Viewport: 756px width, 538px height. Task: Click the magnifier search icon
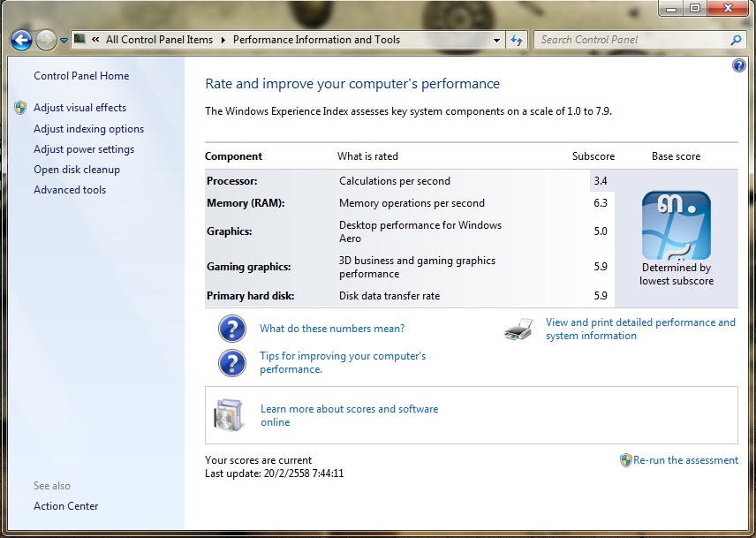pos(736,40)
